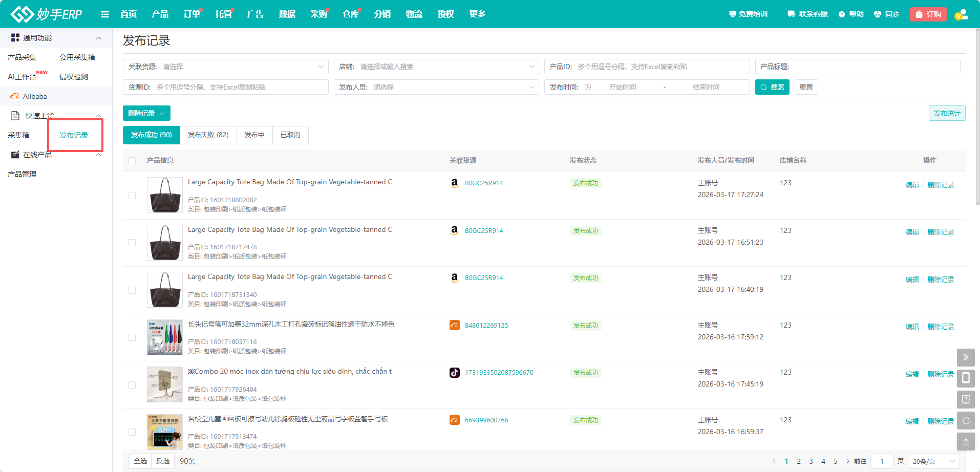Click the back-to-top arrow icon

pyautogui.click(x=966, y=442)
